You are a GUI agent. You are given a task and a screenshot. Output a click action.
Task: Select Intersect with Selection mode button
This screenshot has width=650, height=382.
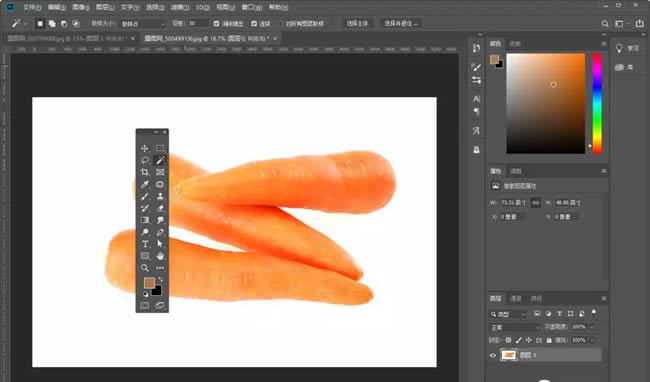[x=76, y=24]
